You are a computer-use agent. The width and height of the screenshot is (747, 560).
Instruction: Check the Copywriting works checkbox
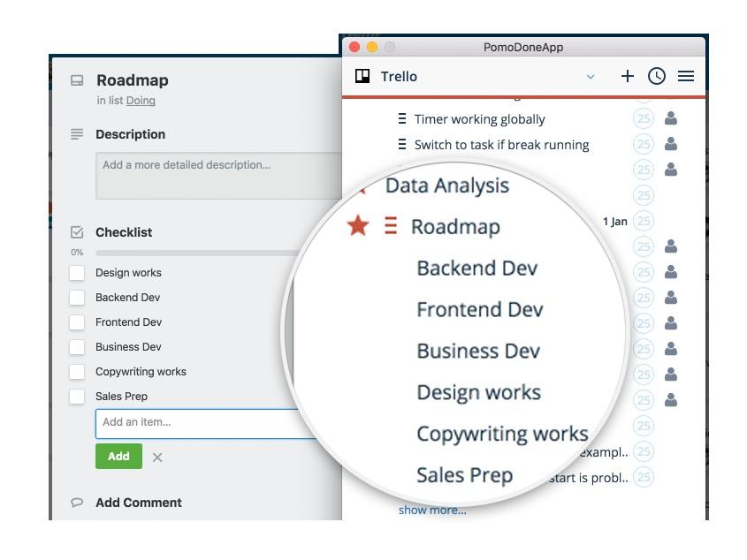pyautogui.click(x=77, y=372)
